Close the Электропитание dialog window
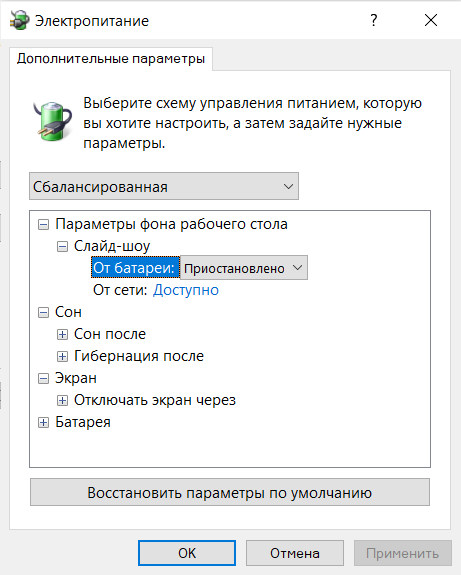 click(431, 20)
